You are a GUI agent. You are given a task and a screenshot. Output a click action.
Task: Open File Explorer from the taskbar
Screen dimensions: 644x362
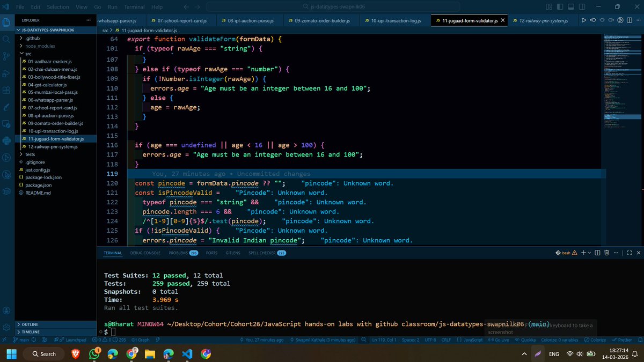pos(150,353)
